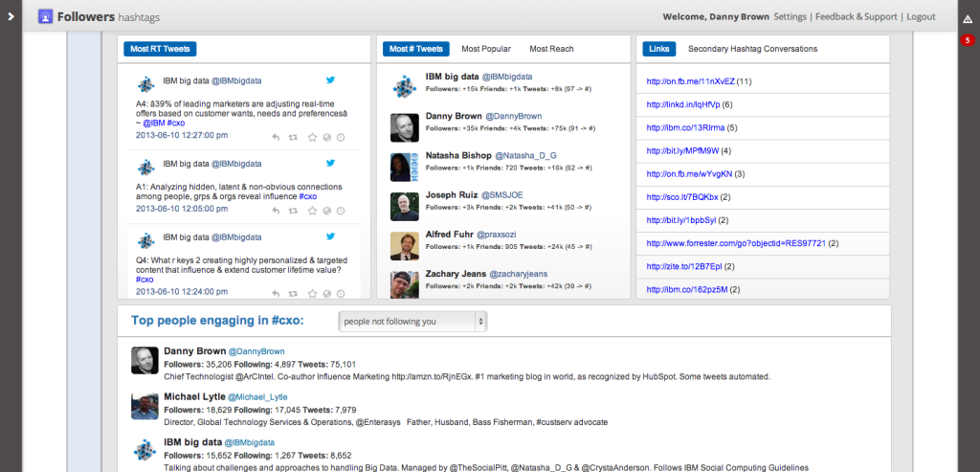The height and width of the screenshot is (472, 980).
Task: Open the 'people not following you' dropdown
Action: pyautogui.click(x=412, y=322)
